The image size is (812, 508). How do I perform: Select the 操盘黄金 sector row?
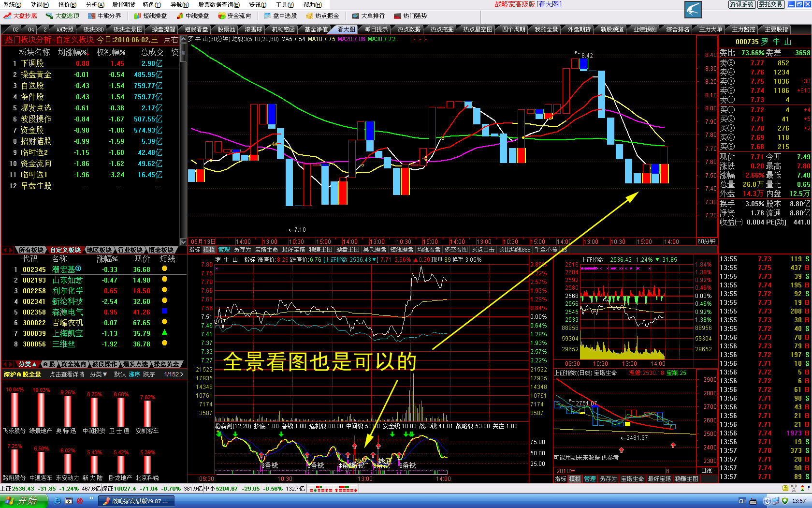(90, 75)
